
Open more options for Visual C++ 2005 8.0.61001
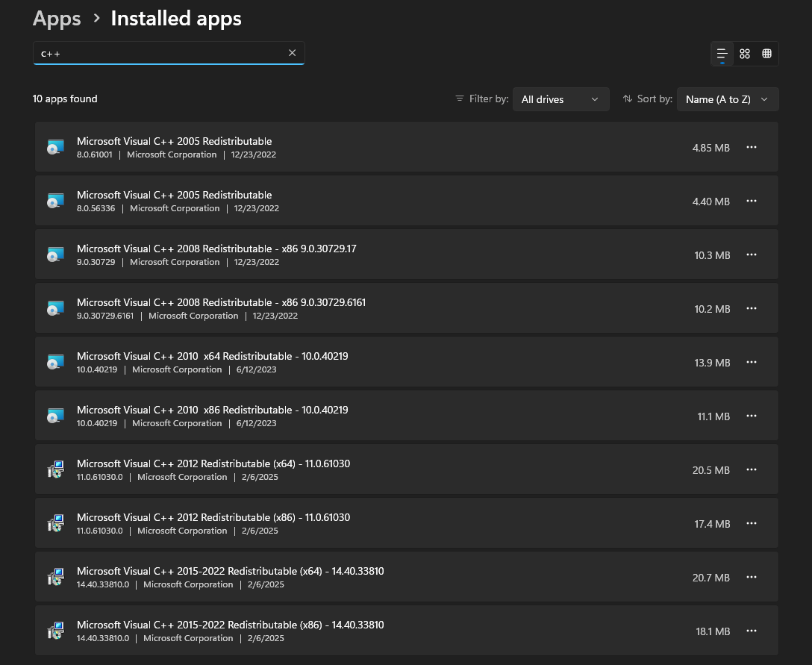click(x=752, y=148)
